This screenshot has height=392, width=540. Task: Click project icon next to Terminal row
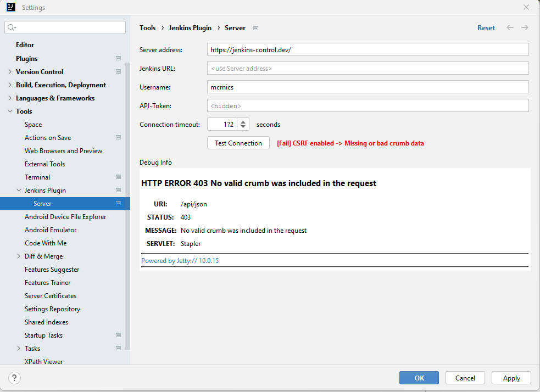pyautogui.click(x=118, y=177)
